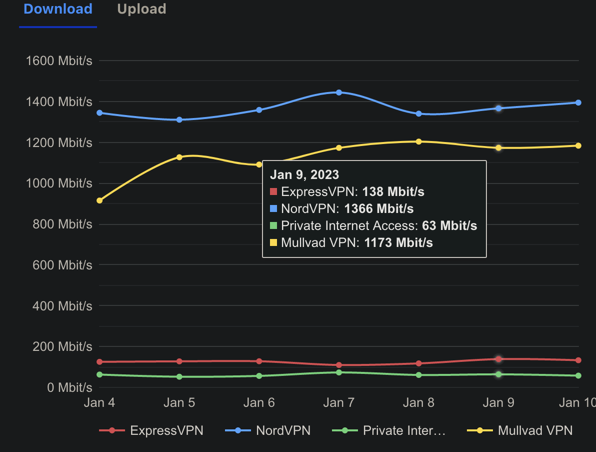
Task: Click the '800 Mbit/s' axis label
Action: tap(62, 224)
